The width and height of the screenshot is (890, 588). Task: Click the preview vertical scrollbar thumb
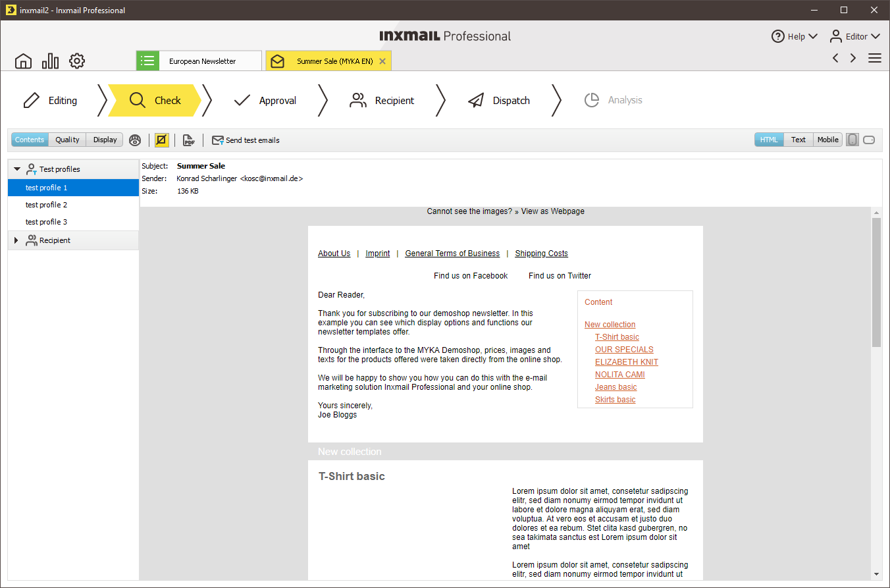[876, 282]
